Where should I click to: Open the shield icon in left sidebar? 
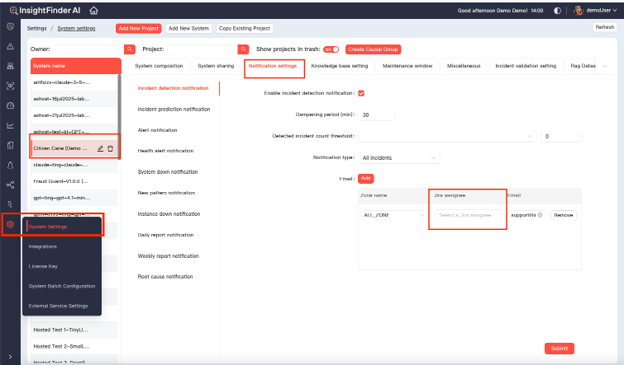[10, 27]
